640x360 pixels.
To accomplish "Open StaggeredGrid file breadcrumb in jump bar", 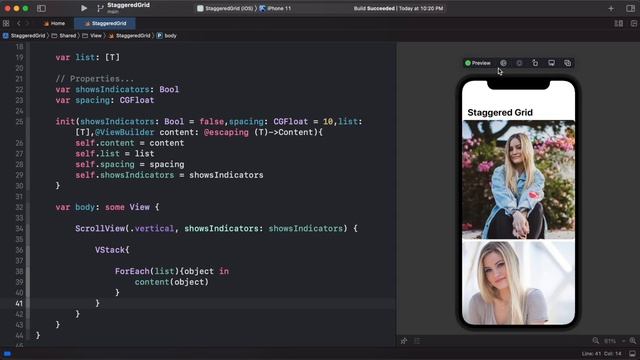I will (x=129, y=36).
